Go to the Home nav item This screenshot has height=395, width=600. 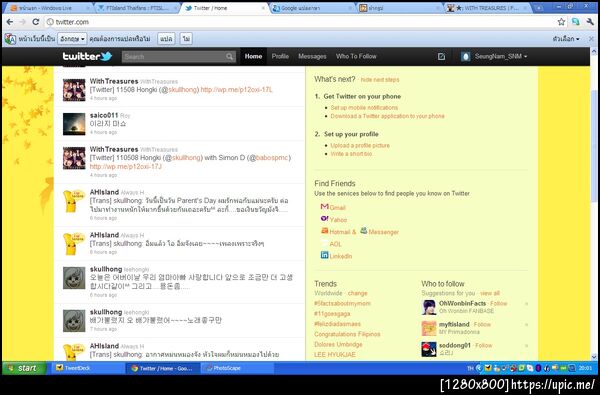(253, 57)
